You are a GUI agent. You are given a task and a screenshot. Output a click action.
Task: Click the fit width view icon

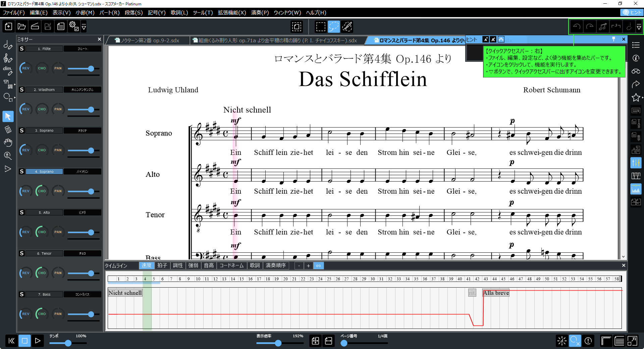[x=329, y=341]
